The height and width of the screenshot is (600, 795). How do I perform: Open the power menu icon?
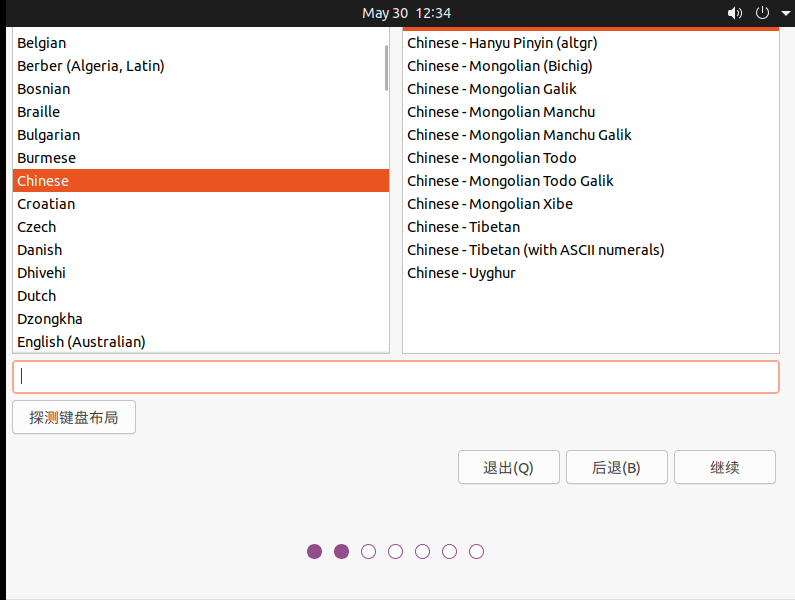pyautogui.click(x=762, y=13)
